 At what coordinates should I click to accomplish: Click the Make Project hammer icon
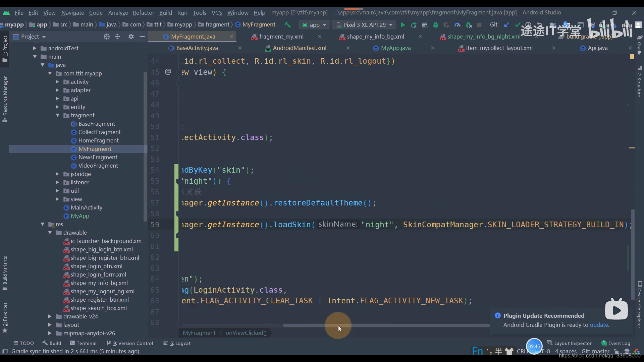(x=287, y=25)
